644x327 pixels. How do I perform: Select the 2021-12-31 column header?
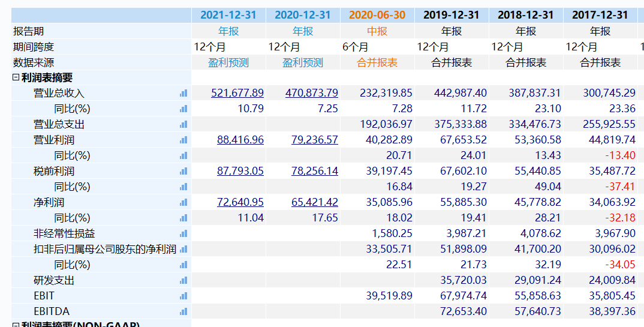click(228, 15)
